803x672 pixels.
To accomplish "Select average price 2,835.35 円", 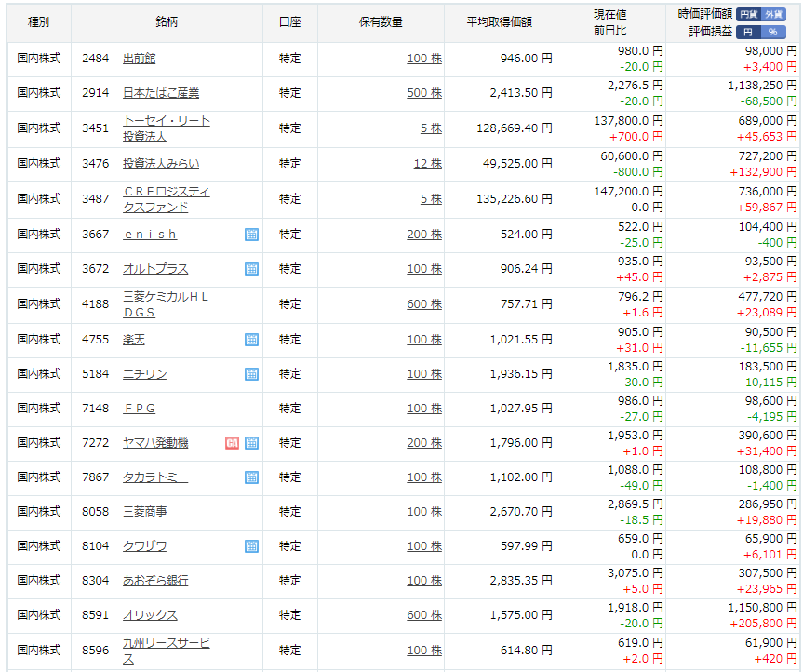I will pyautogui.click(x=521, y=580).
